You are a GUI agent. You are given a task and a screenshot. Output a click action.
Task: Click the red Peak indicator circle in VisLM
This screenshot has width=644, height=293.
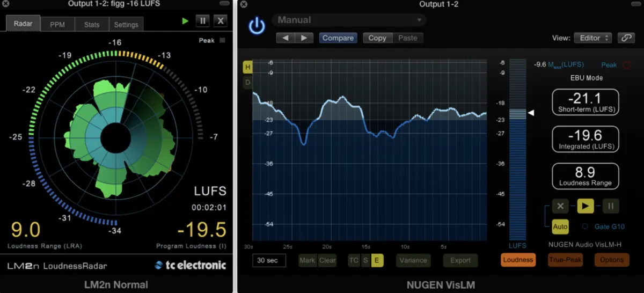626,65
